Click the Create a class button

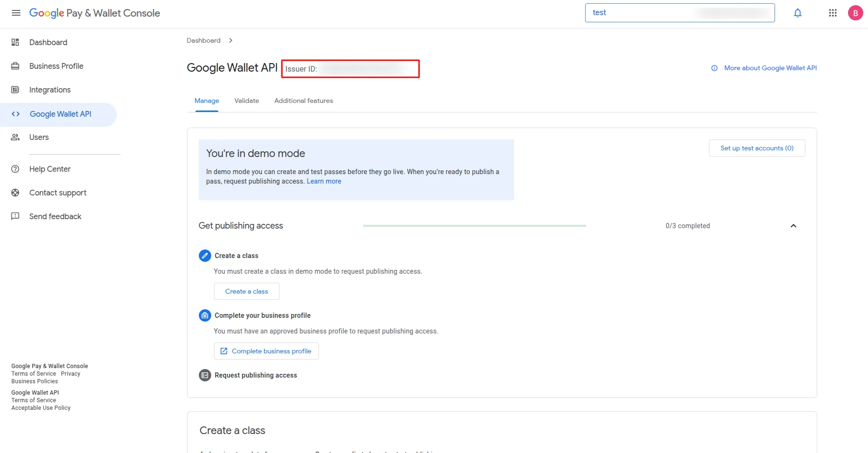click(246, 291)
